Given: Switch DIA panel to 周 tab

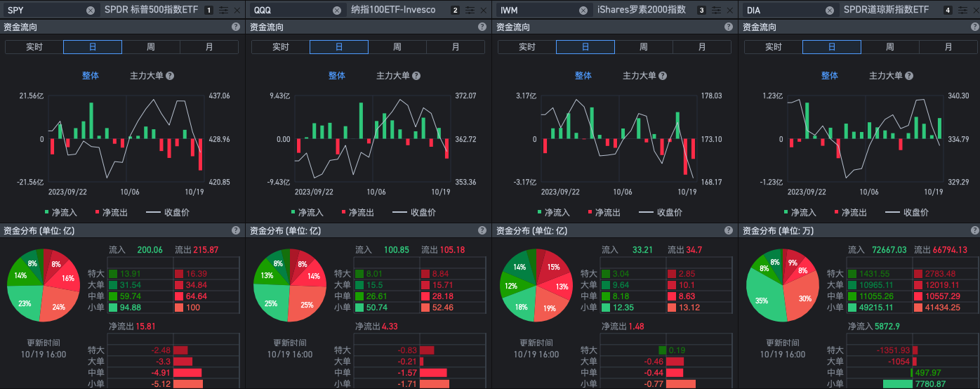Looking at the screenshot, I should (890, 47).
